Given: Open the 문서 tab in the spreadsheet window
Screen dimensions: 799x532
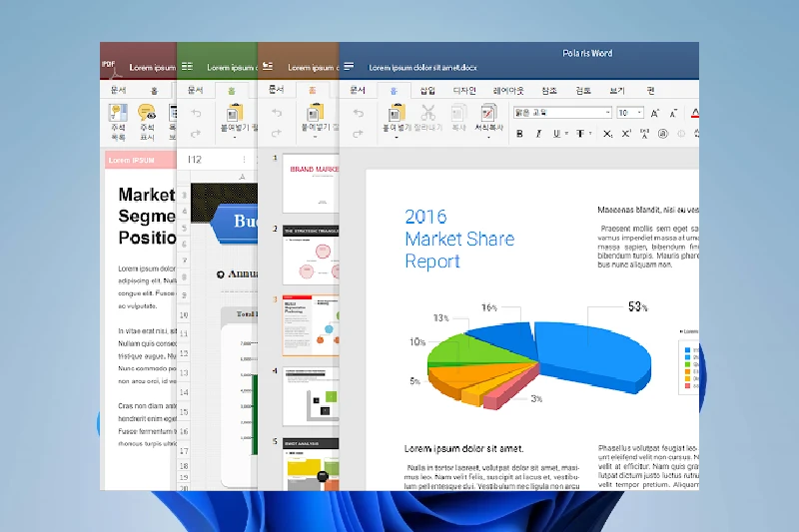Looking at the screenshot, I should click(x=195, y=90).
